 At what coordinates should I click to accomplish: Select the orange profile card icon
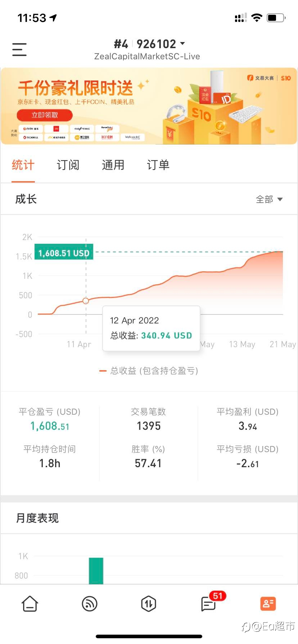(268, 604)
